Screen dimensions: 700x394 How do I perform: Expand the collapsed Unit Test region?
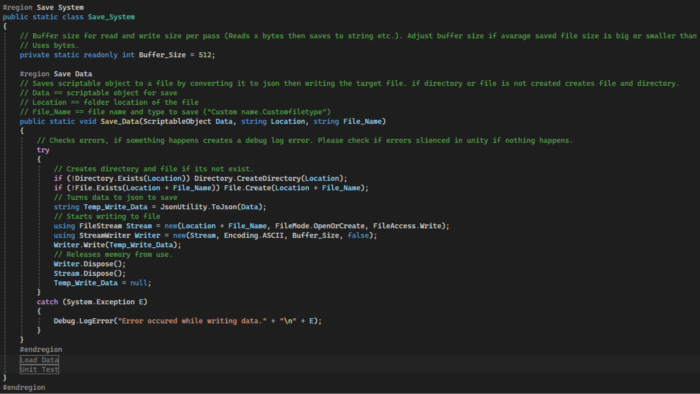pyautogui.click(x=39, y=369)
